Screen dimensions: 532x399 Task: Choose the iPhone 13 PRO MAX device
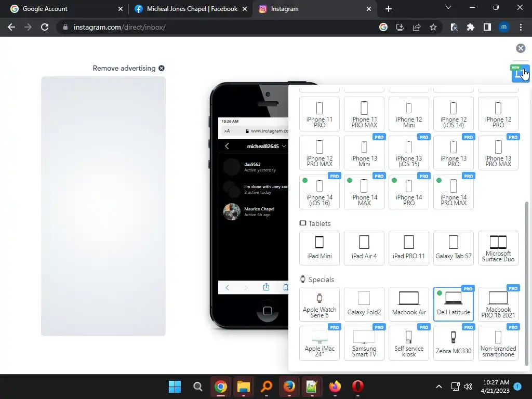[498, 153]
